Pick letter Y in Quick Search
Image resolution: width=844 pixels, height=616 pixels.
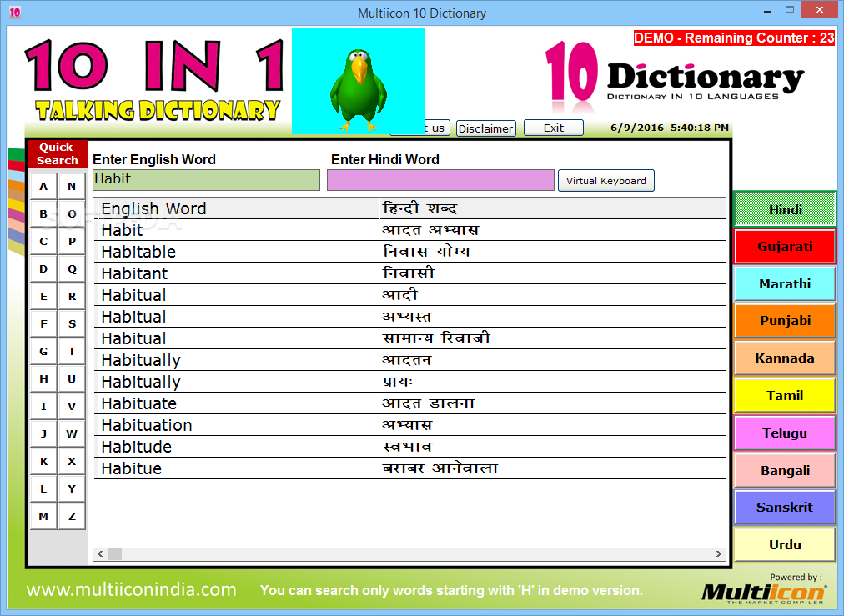[72, 488]
